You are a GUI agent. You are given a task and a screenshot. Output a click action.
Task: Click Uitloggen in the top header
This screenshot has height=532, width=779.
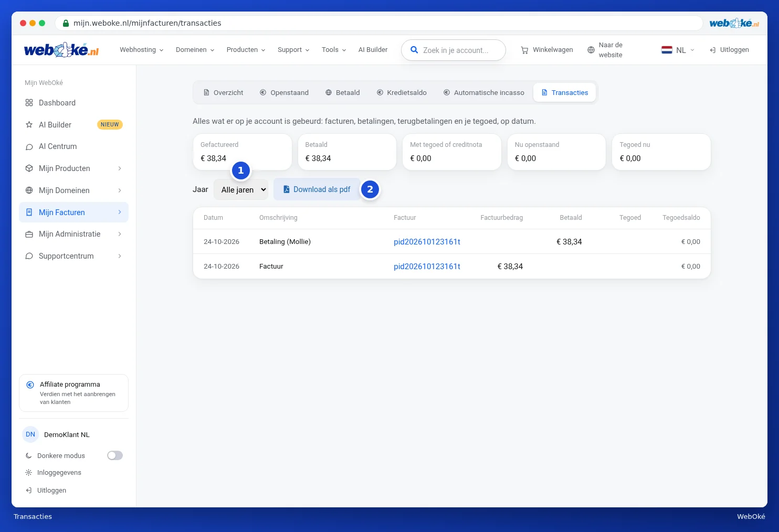[x=729, y=50]
